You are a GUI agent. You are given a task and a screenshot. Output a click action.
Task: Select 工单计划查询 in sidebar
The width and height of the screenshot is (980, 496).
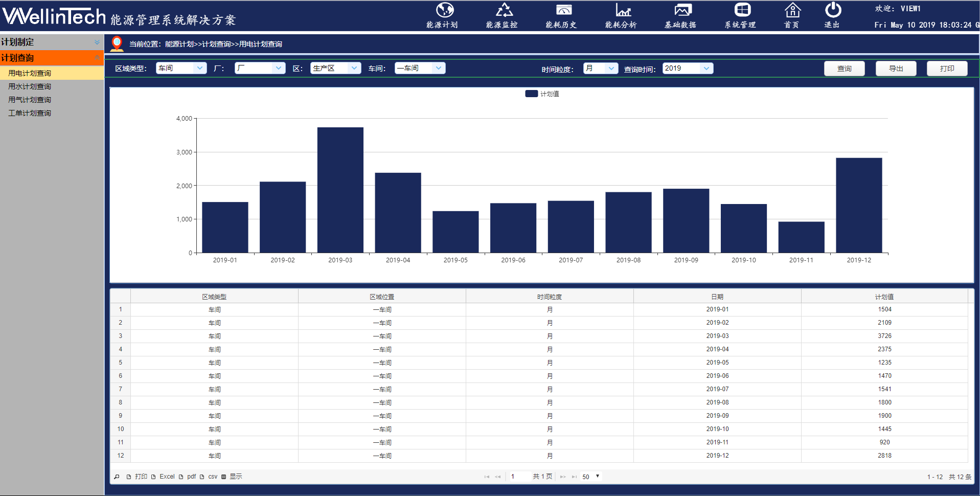tap(52, 113)
